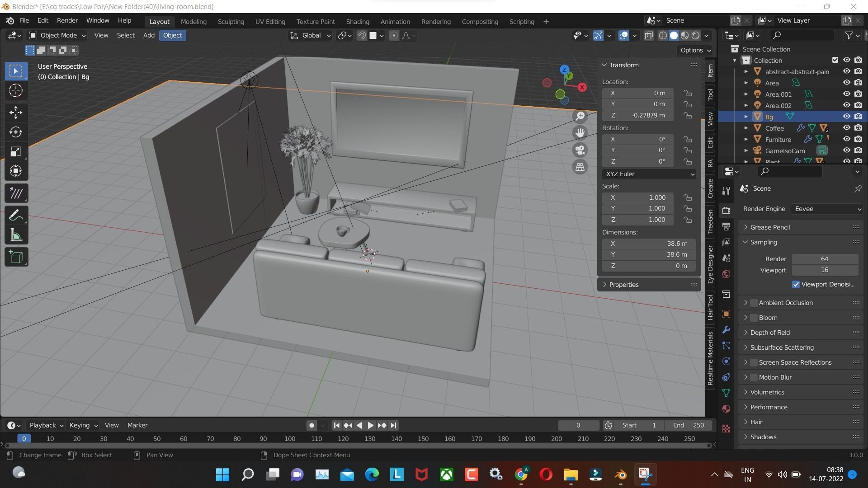The width and height of the screenshot is (868, 488).
Task: Activate the Annotate tool
Action: pos(16,216)
